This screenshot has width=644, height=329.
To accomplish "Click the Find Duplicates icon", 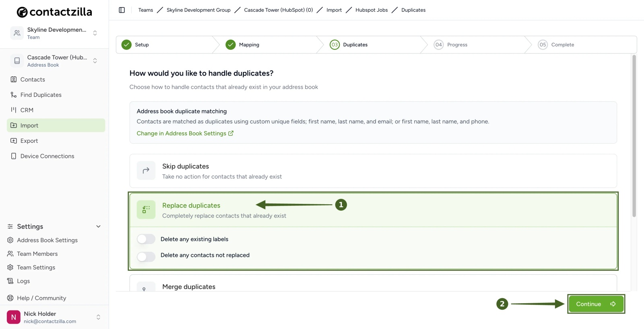I will (14, 95).
